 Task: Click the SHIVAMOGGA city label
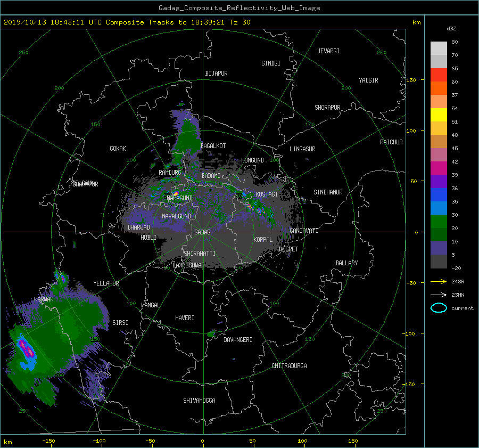point(199,400)
